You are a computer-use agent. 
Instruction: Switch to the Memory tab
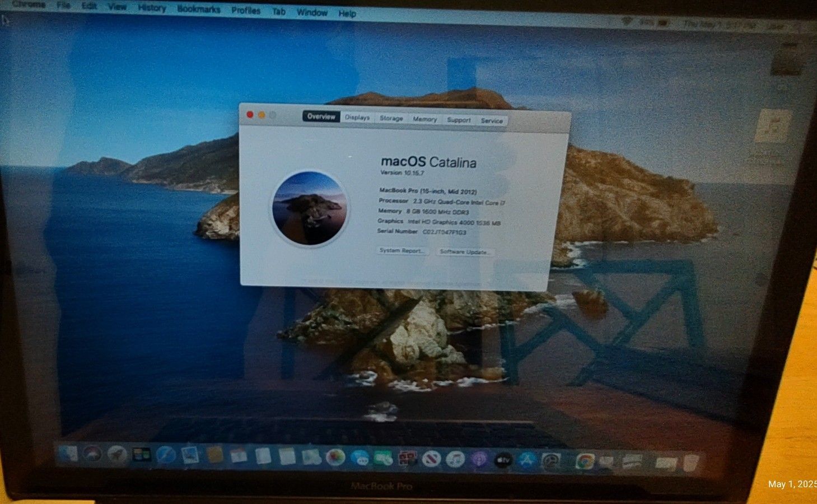[x=425, y=119]
